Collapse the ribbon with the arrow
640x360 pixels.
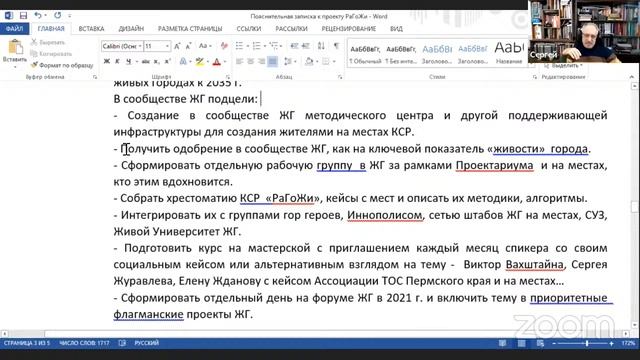click(x=631, y=77)
